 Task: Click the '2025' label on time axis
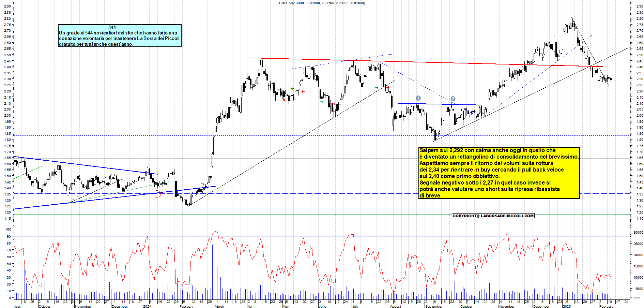click(567, 306)
